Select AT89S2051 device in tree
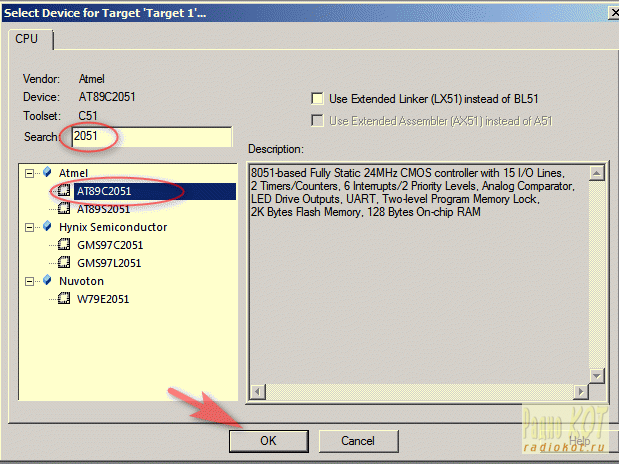The image size is (619, 464). pyautogui.click(x=103, y=209)
